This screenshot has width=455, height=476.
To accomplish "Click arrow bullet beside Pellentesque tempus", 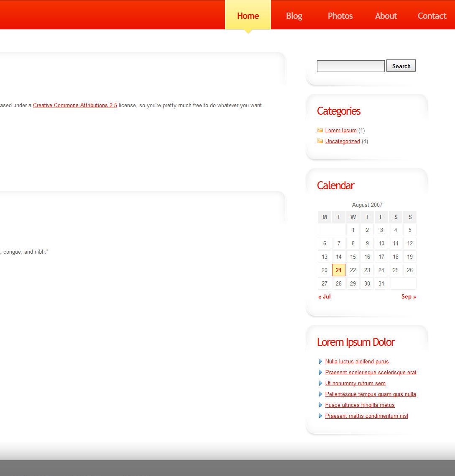I will [x=320, y=394].
